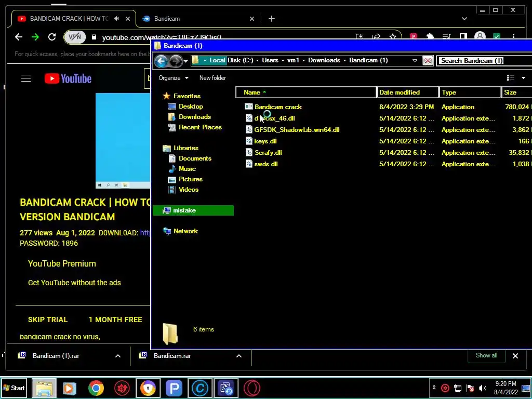532x399 pixels.
Task: Mute the BANDICAM CRACK tab audio
Action: (x=117, y=19)
